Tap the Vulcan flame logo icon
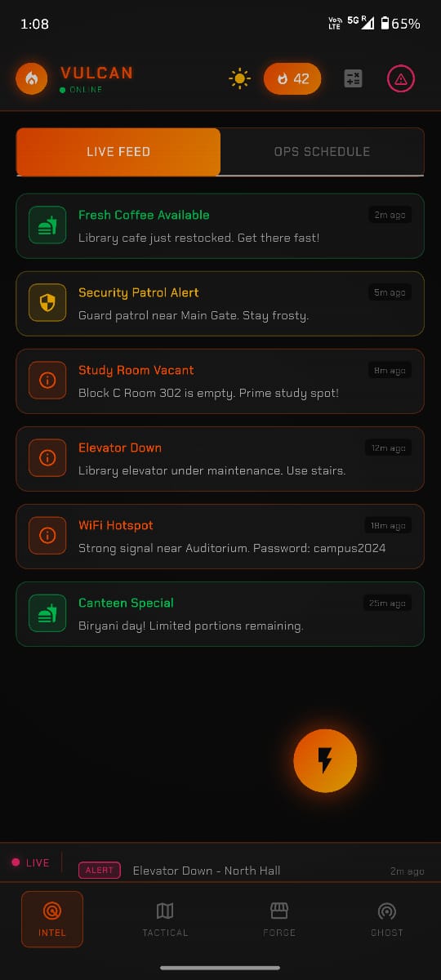The image size is (441, 980). point(32,78)
